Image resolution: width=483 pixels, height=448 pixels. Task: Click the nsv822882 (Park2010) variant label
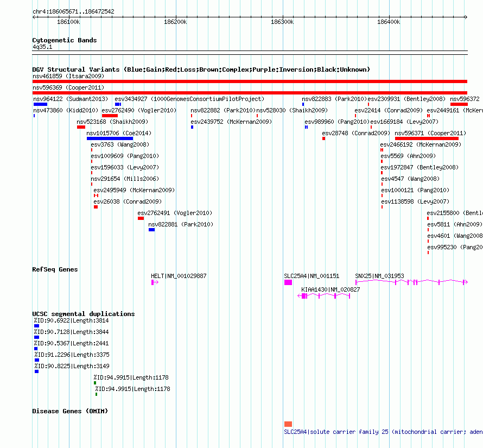tap(223, 110)
